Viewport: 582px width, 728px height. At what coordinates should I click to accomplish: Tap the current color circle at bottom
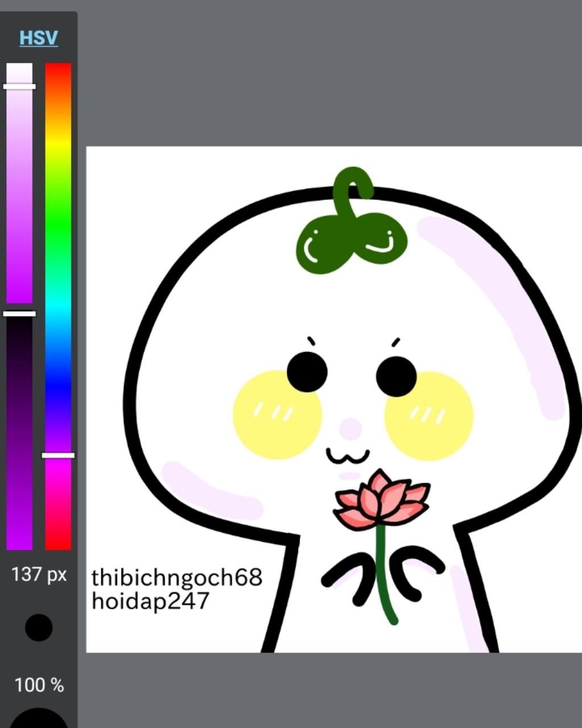click(39, 718)
